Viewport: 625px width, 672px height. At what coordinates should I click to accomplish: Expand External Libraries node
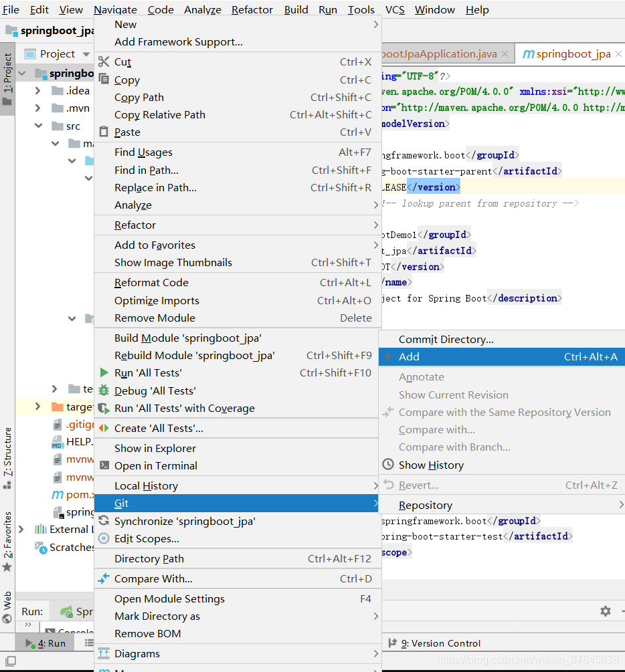click(21, 530)
